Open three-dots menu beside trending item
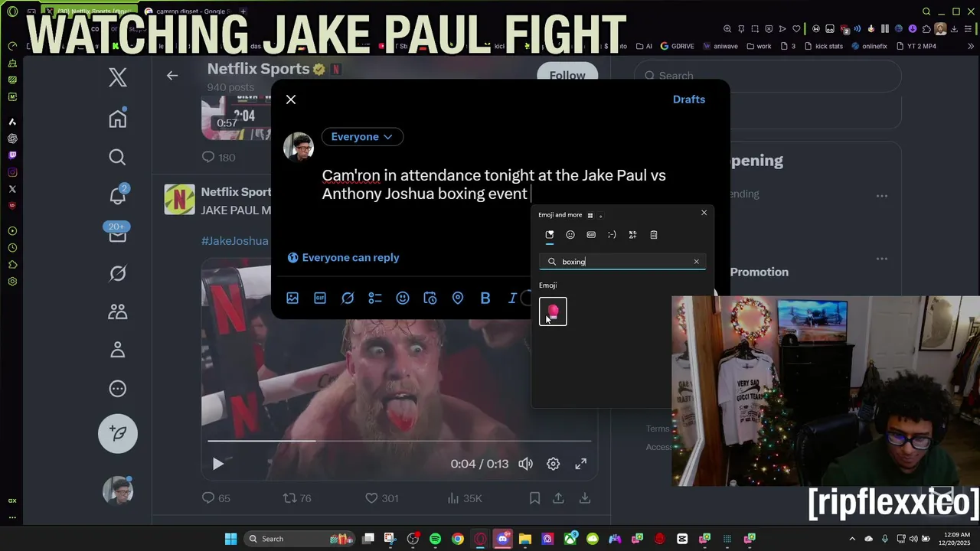 pos(881,195)
